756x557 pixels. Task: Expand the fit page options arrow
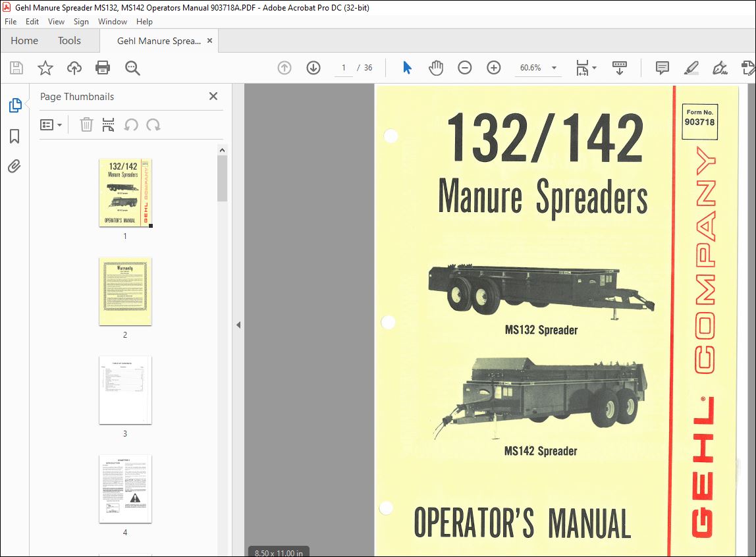594,68
